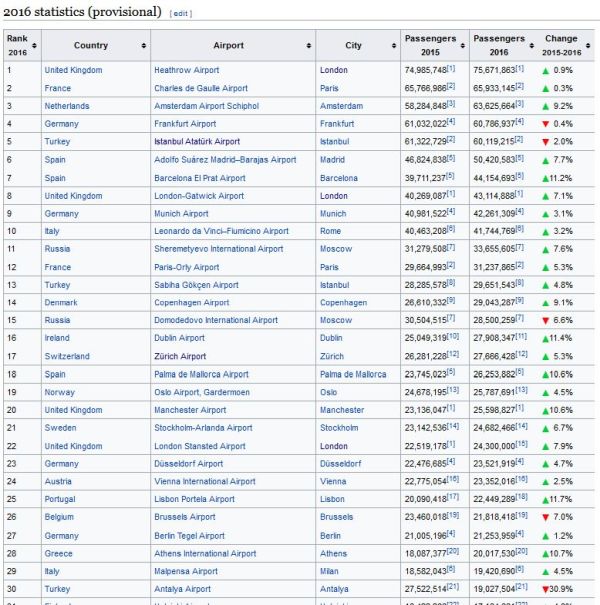Open Denmark country link
Viewport: 600px width, 605px height.
coord(61,302)
